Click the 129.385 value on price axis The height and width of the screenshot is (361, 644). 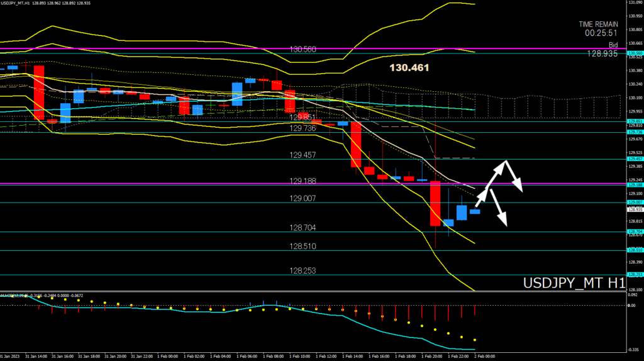(x=635, y=166)
